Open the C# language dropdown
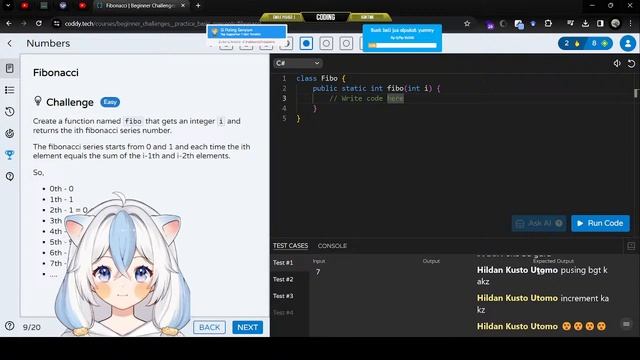640x360 pixels. point(298,63)
